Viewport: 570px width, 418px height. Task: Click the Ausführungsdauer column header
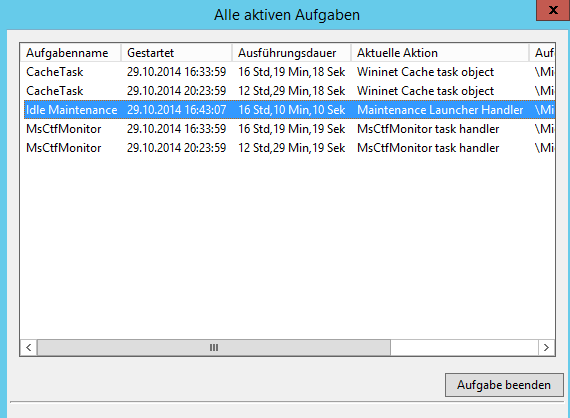coord(292,53)
